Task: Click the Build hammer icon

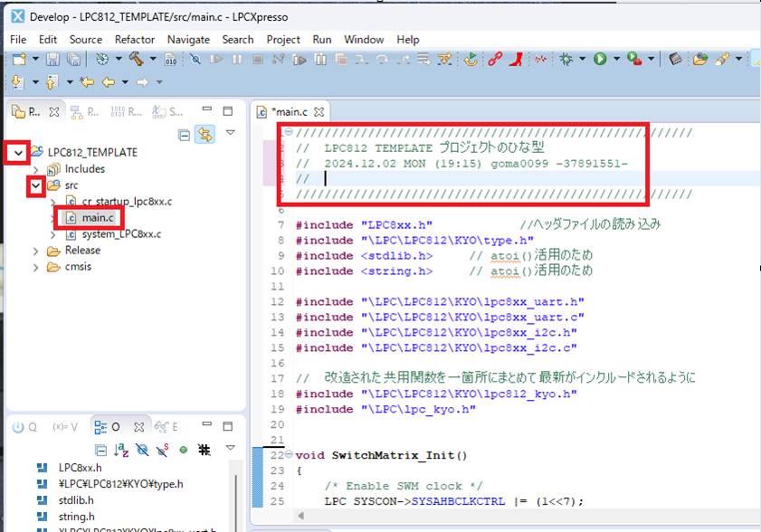Action: point(136,60)
